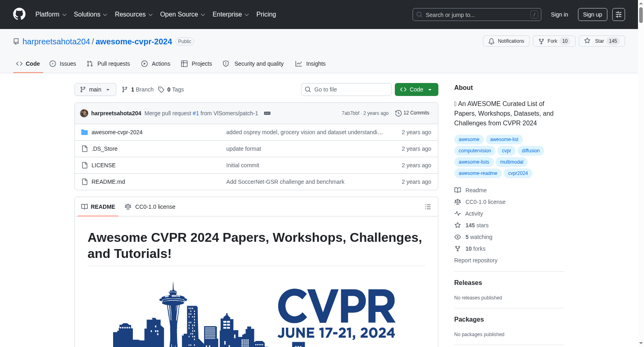The image size is (644, 347).
Task: Switch to the Actions tab
Action: (x=156, y=64)
